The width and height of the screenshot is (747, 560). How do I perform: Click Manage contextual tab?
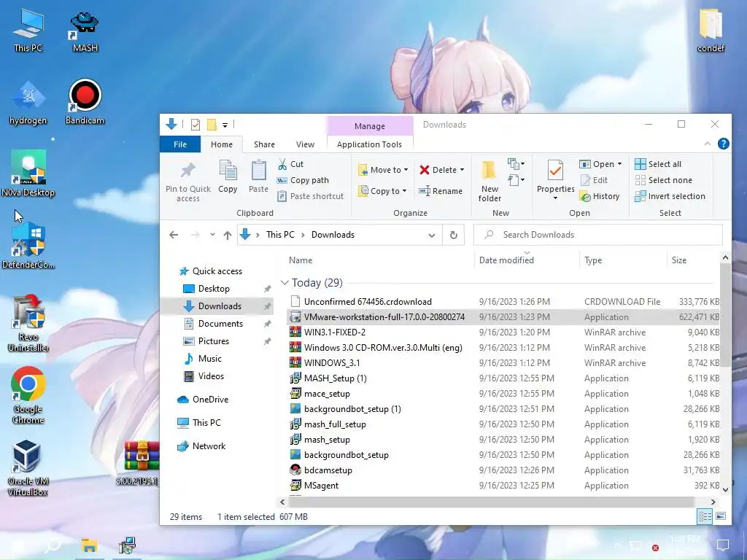coord(370,126)
